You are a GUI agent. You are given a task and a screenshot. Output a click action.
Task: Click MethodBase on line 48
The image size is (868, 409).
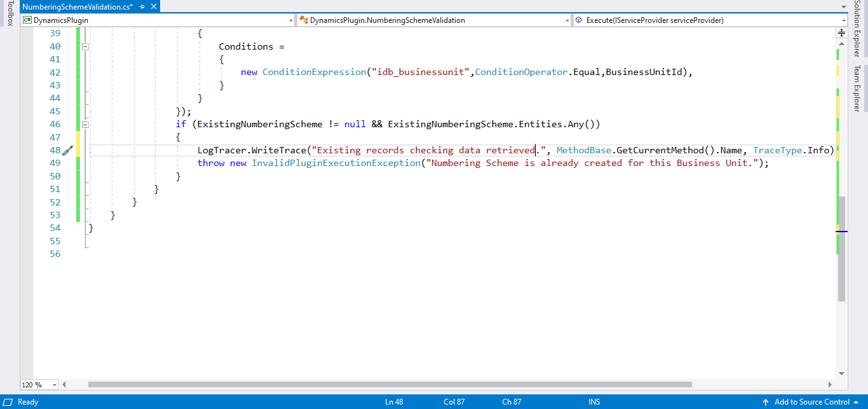(x=584, y=151)
